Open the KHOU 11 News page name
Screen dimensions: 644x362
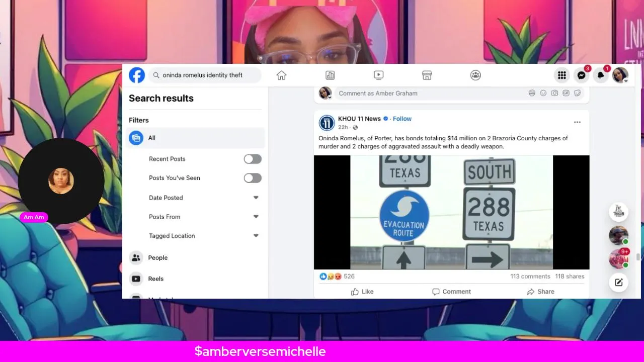pyautogui.click(x=359, y=119)
